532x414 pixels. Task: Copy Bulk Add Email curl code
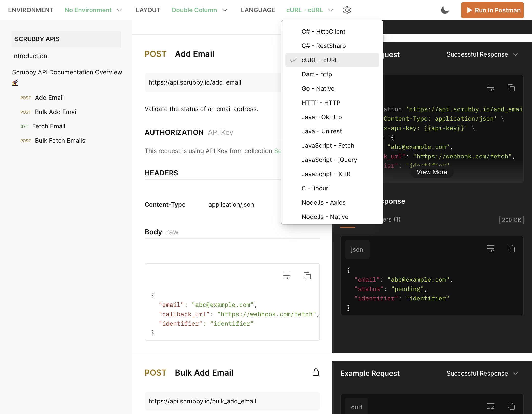click(511, 406)
